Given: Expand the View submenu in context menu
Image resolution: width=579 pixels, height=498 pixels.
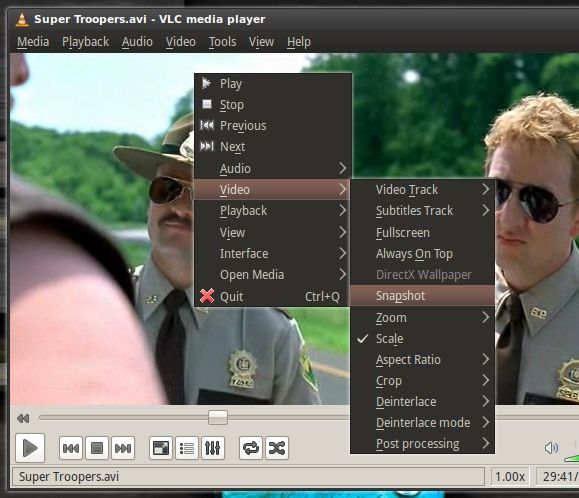Looking at the screenshot, I should pyautogui.click(x=272, y=232).
